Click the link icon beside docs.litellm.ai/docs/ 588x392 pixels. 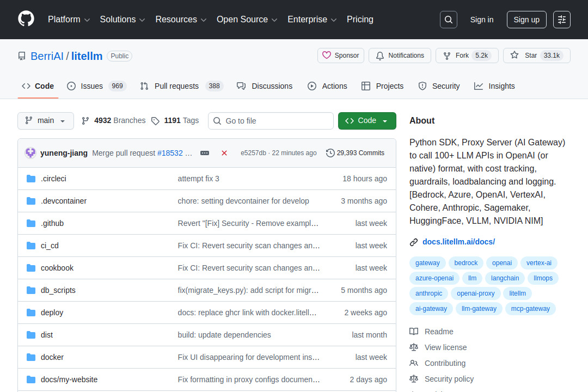point(413,241)
